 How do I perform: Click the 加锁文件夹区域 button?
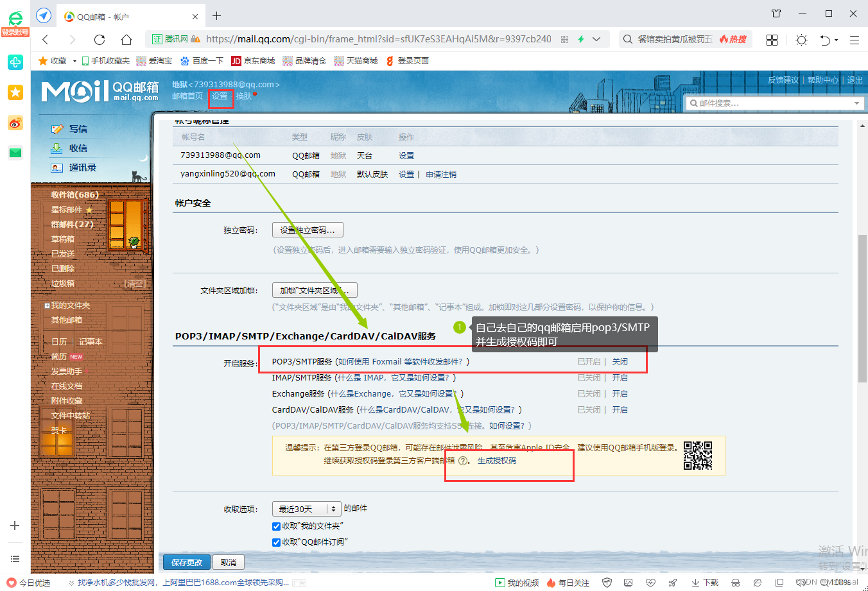315,290
